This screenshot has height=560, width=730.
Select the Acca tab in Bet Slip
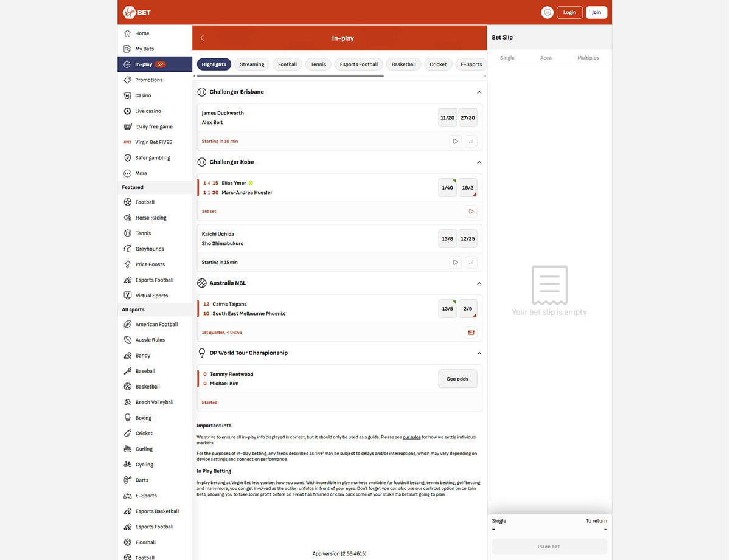(x=546, y=58)
